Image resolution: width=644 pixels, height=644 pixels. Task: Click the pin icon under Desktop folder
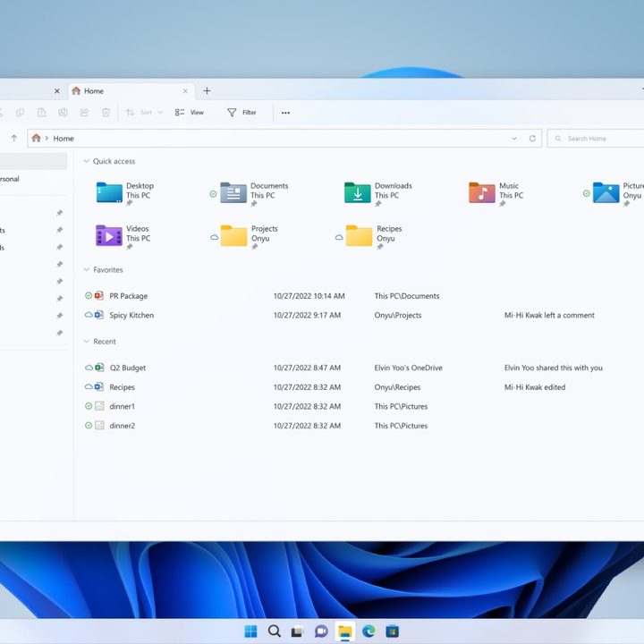130,203
